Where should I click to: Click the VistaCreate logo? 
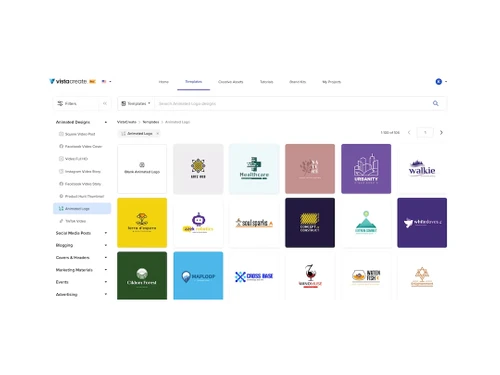click(68, 81)
